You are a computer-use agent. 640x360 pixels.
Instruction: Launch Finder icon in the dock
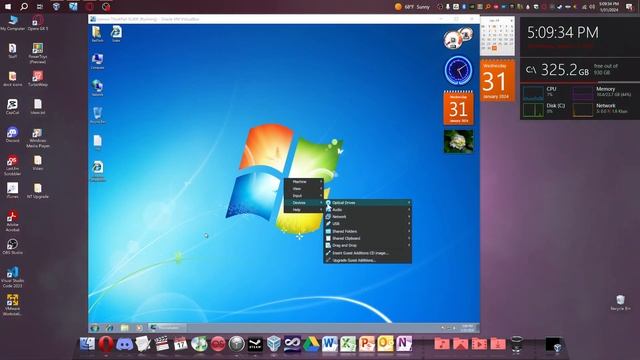pos(87,344)
